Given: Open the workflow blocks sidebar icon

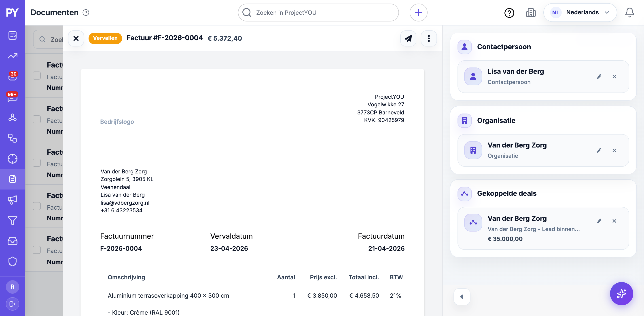Looking at the screenshot, I should 12,138.
